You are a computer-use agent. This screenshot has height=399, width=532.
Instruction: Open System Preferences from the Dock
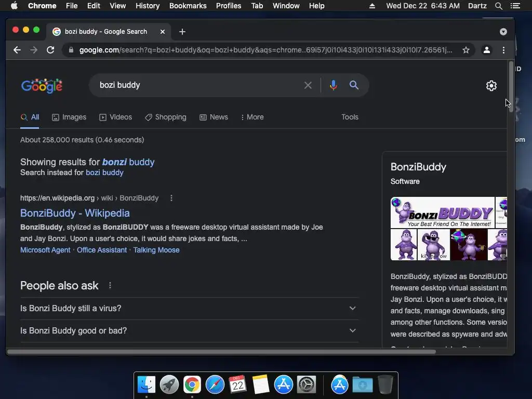[307, 385]
